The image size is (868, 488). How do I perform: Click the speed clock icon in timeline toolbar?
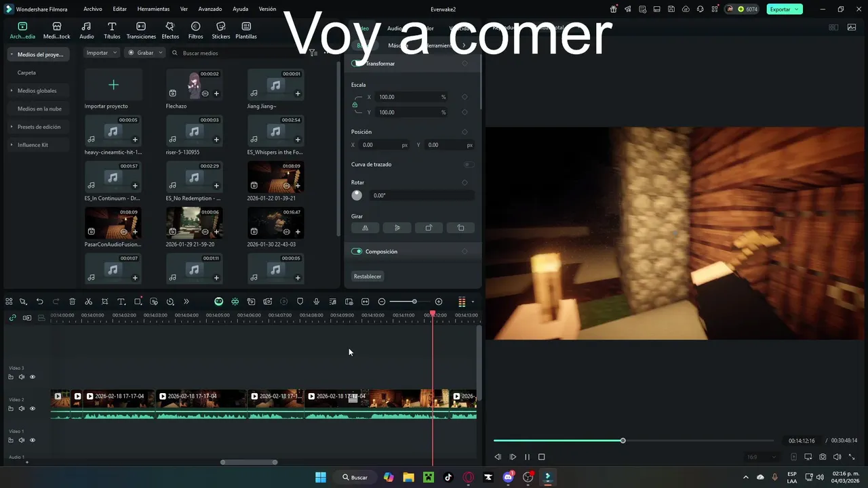(170, 302)
